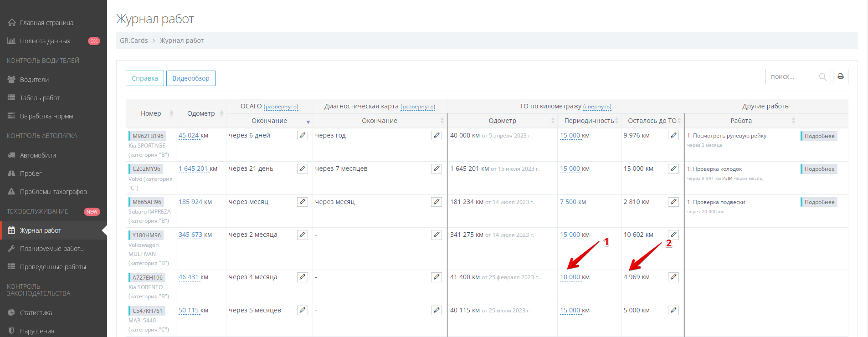Image resolution: width=868 pixels, height=337 pixels.
Task: Go to Табель работ page
Action: (x=40, y=98)
